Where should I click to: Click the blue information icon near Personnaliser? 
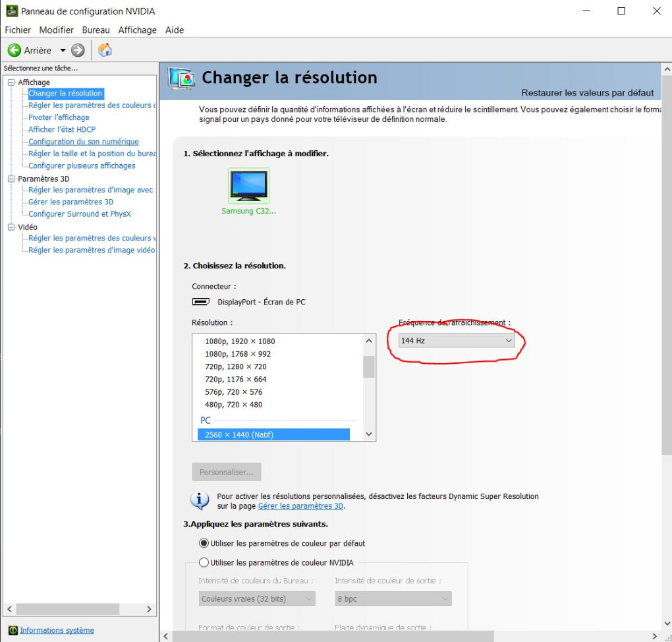click(199, 500)
